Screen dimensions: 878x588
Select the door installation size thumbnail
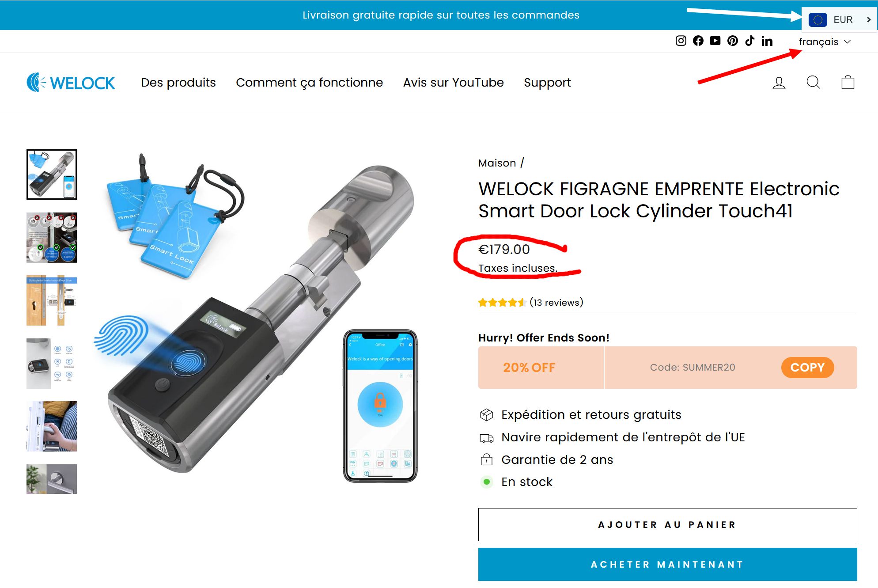[52, 301]
